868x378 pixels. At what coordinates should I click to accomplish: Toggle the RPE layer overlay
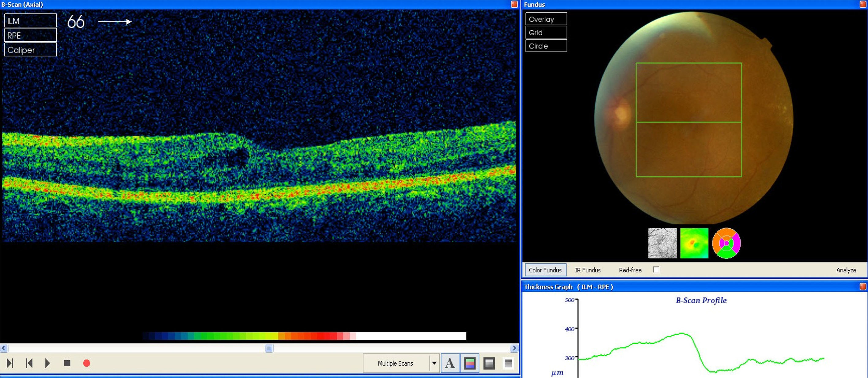tap(30, 35)
